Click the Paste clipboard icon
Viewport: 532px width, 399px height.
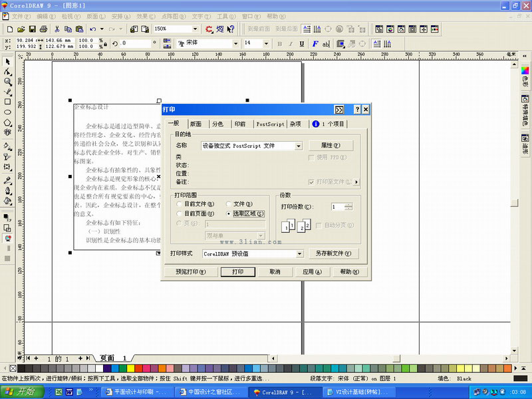coord(79,29)
